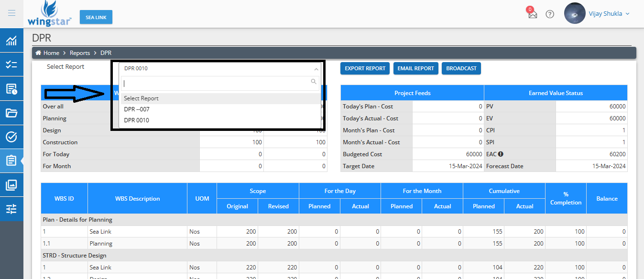Click the EMAIL REPORT button
The image size is (644, 279).
pyautogui.click(x=416, y=68)
